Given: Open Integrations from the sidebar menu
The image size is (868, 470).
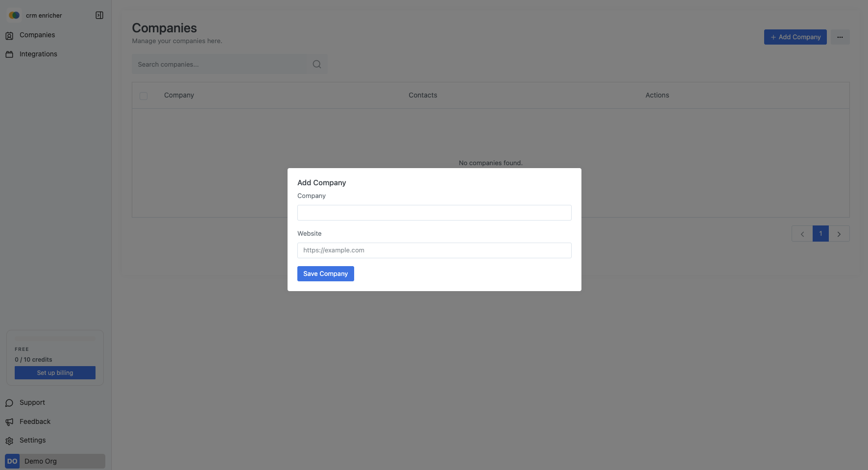Looking at the screenshot, I should click(x=38, y=54).
